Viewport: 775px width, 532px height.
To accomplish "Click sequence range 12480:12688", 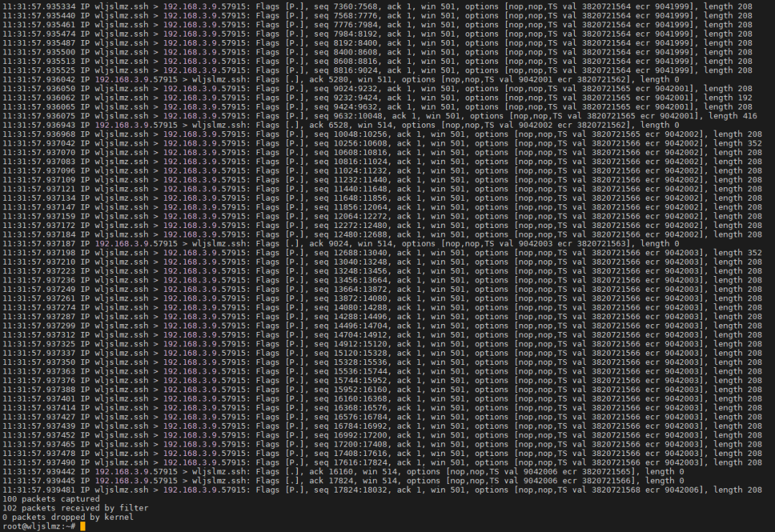I will [x=360, y=235].
